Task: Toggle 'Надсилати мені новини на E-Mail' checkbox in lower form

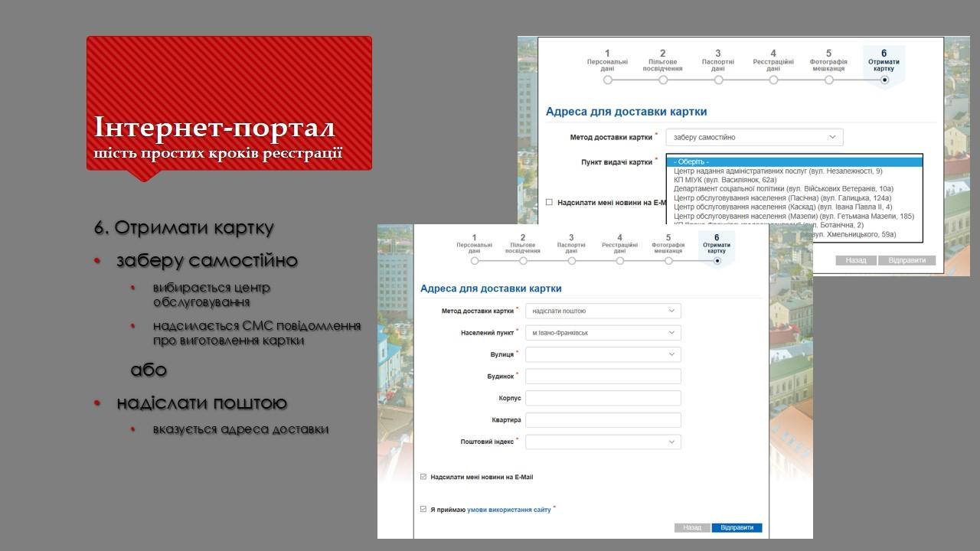Action: (x=423, y=477)
